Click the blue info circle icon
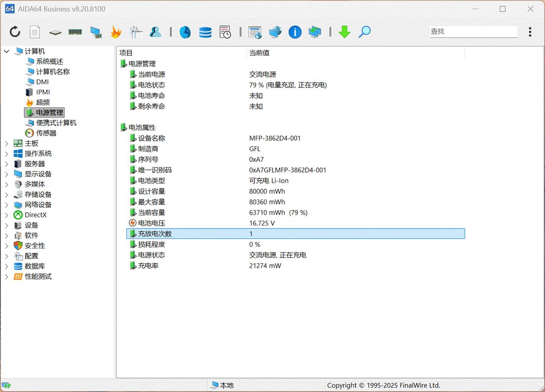Screen dimensions: 545x392 pyautogui.click(x=295, y=32)
